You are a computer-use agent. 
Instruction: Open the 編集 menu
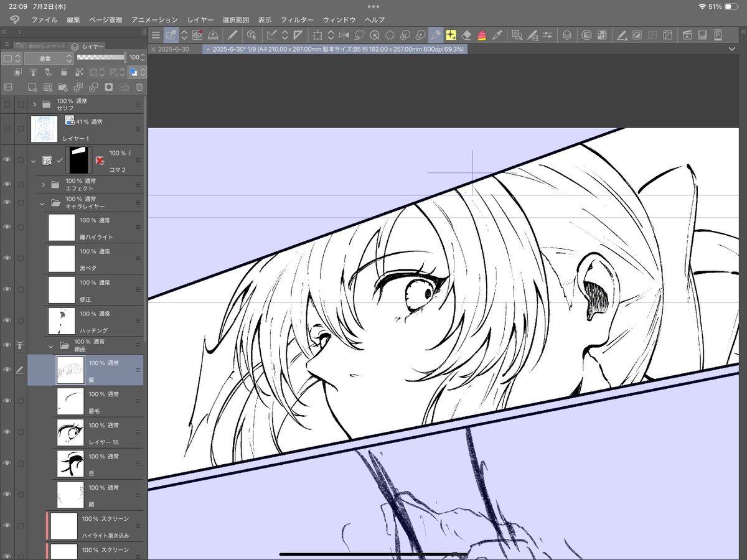[x=73, y=20]
